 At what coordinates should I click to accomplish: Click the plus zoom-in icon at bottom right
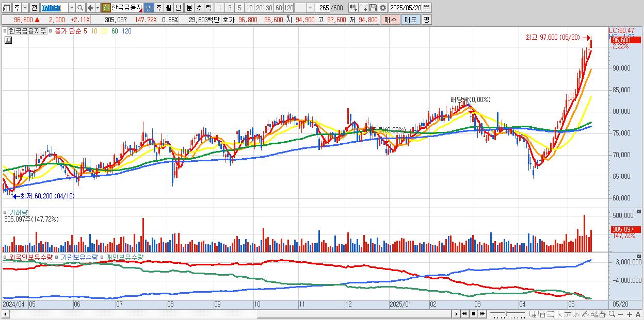pyautogui.click(x=630, y=314)
